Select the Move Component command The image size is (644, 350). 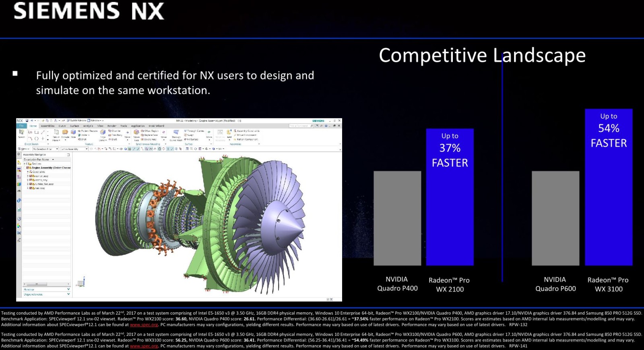coord(245,135)
